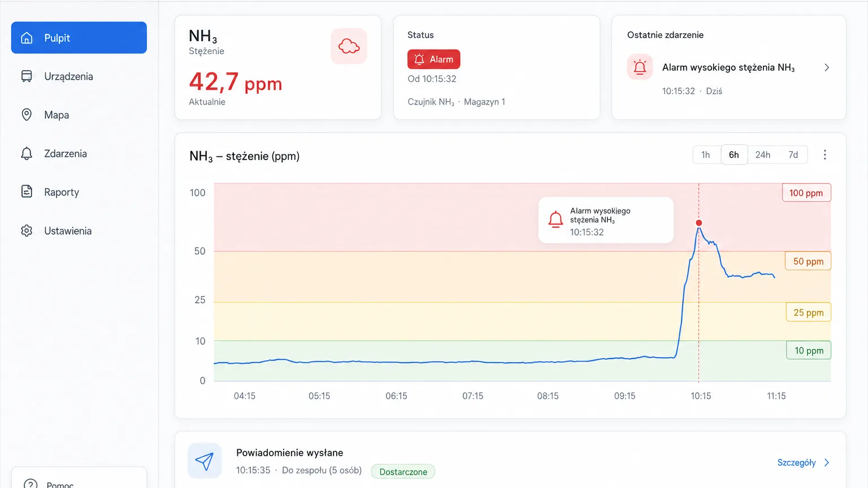Click the Pomoc question mark icon

click(31, 484)
